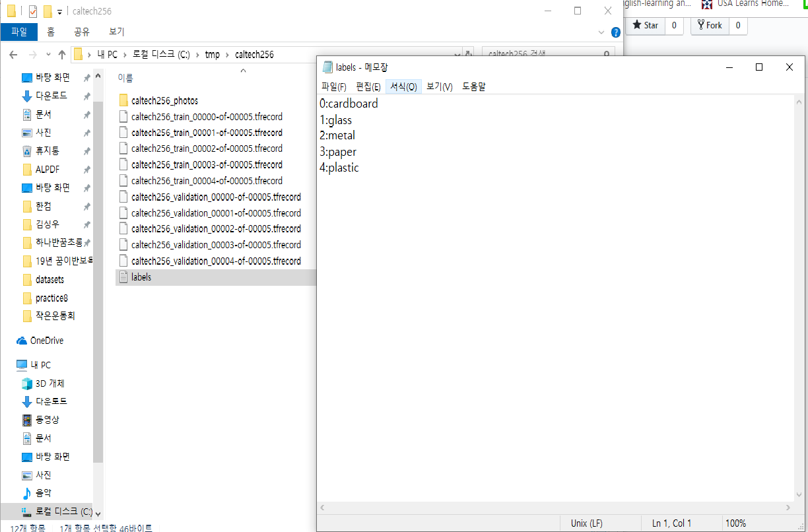
Task: Click the Fork icon on the GitHub page
Action: point(709,25)
